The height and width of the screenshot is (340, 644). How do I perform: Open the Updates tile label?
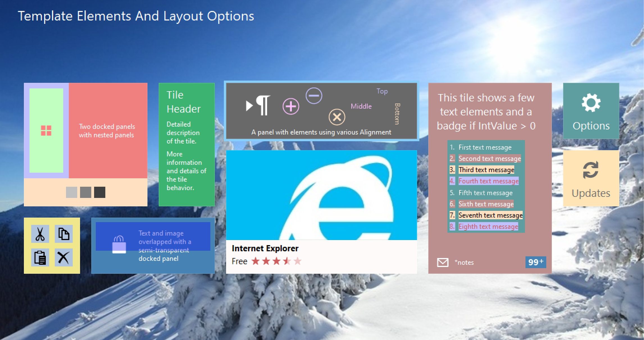[591, 193]
